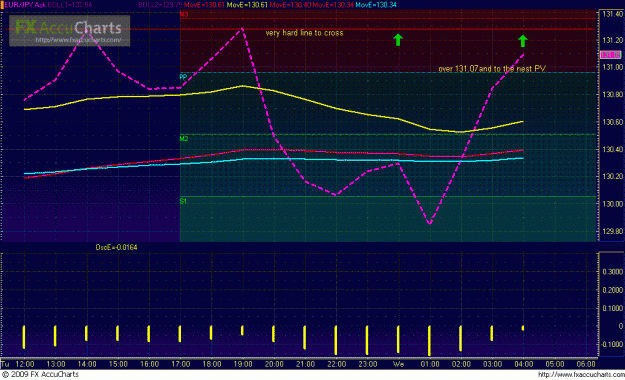Screen dimensions: 625x380
Task: Click the -0.1000 oscillator scale value
Action: click(611, 344)
